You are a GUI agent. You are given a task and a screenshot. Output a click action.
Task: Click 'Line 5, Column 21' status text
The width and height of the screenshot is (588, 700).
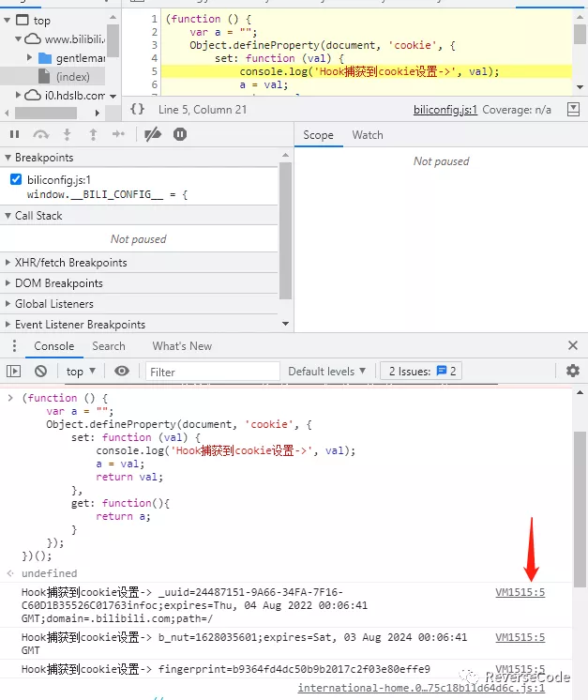point(203,110)
